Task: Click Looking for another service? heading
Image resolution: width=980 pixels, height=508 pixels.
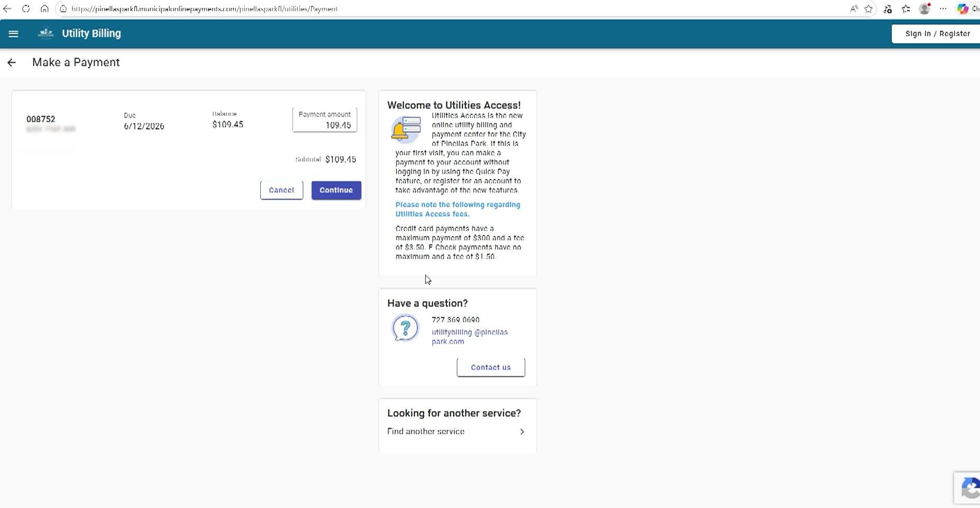Action: click(454, 413)
